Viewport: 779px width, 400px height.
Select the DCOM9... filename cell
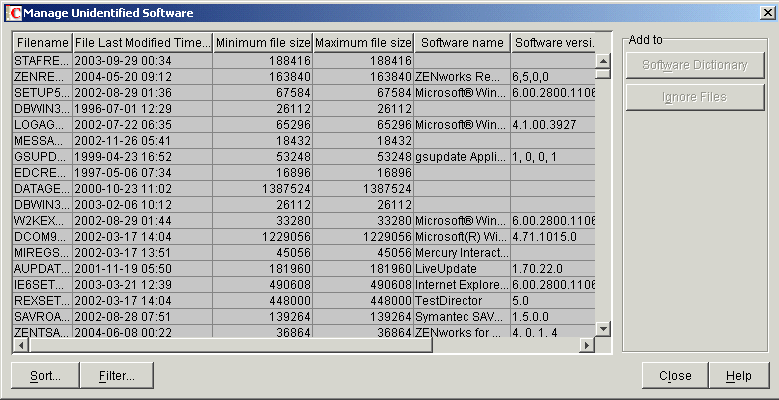pyautogui.click(x=43, y=237)
